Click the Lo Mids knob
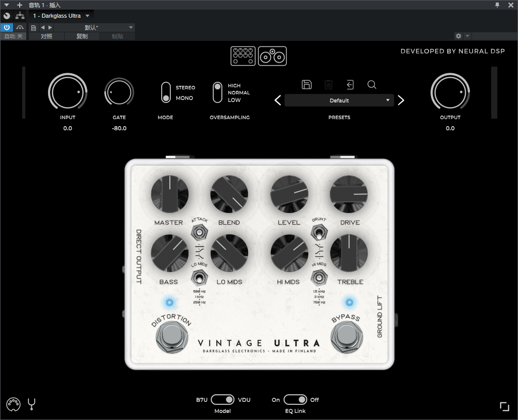 click(229, 253)
